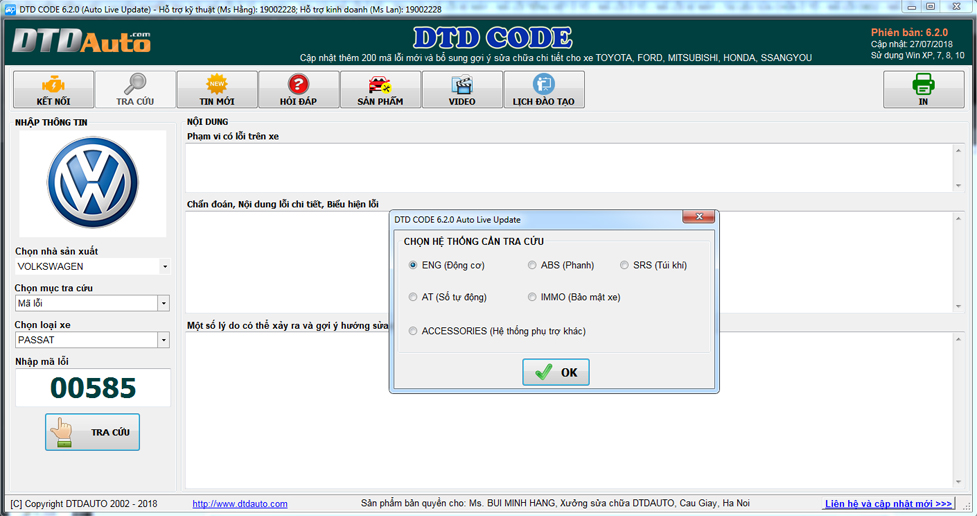Click the error code field showing 00585

(x=93, y=388)
